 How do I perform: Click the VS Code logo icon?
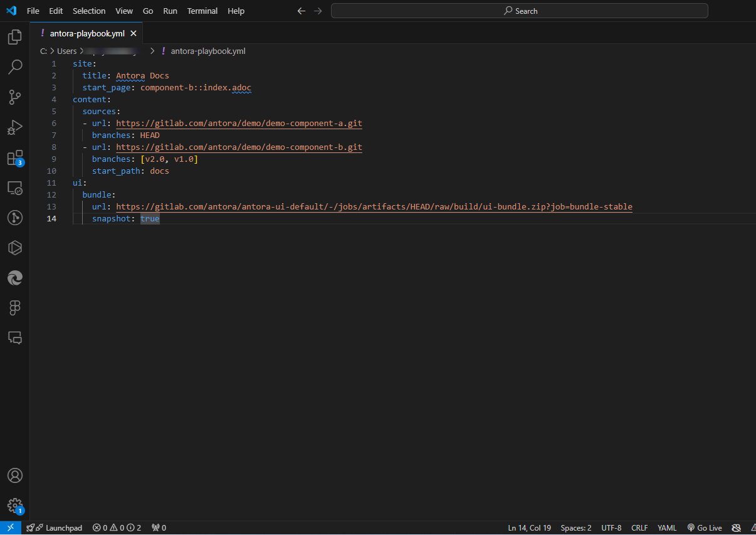tap(11, 11)
